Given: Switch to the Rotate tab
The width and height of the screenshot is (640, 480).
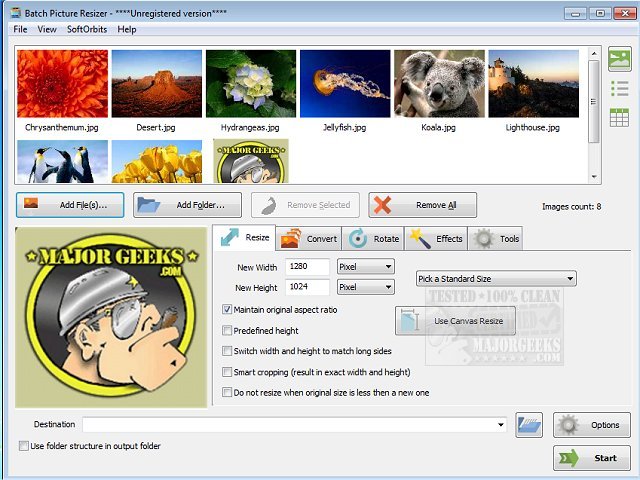Looking at the screenshot, I should (373, 238).
